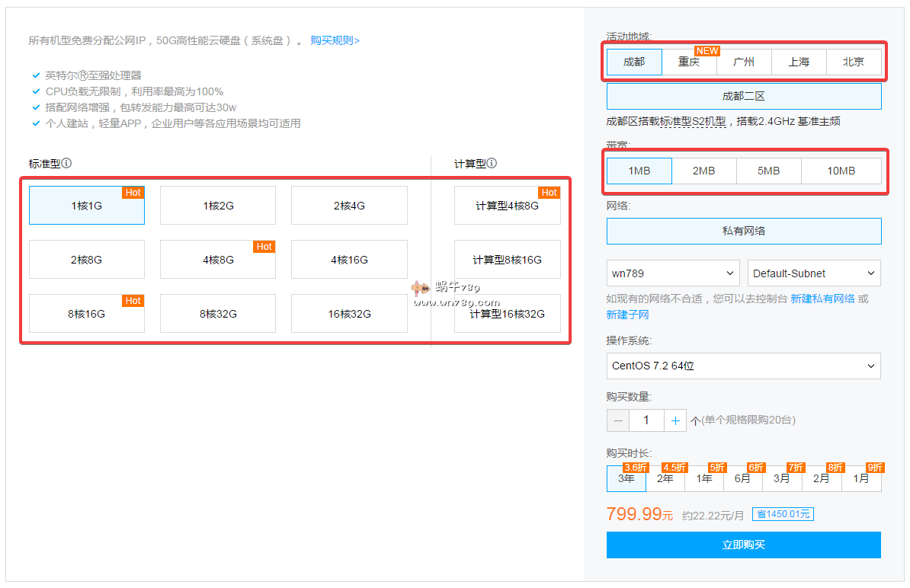The image size is (910, 588).
Task: Click the minus quantity button
Action: tap(618, 420)
